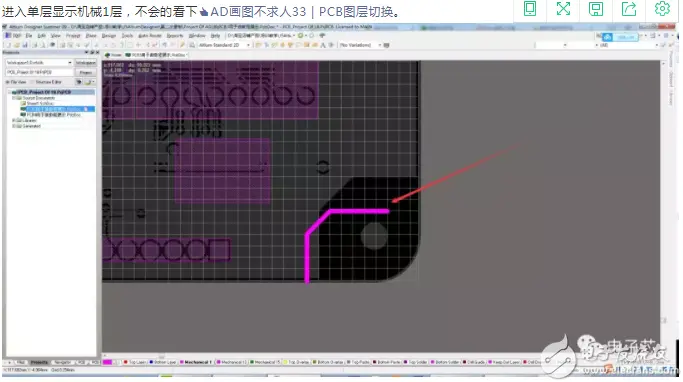Click the Workspace button

[85, 63]
